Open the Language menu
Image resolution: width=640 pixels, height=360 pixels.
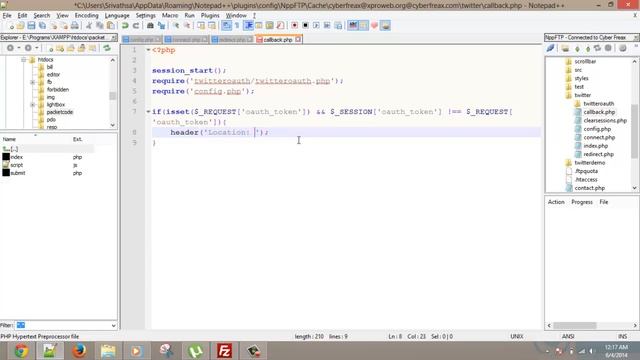(x=117, y=16)
